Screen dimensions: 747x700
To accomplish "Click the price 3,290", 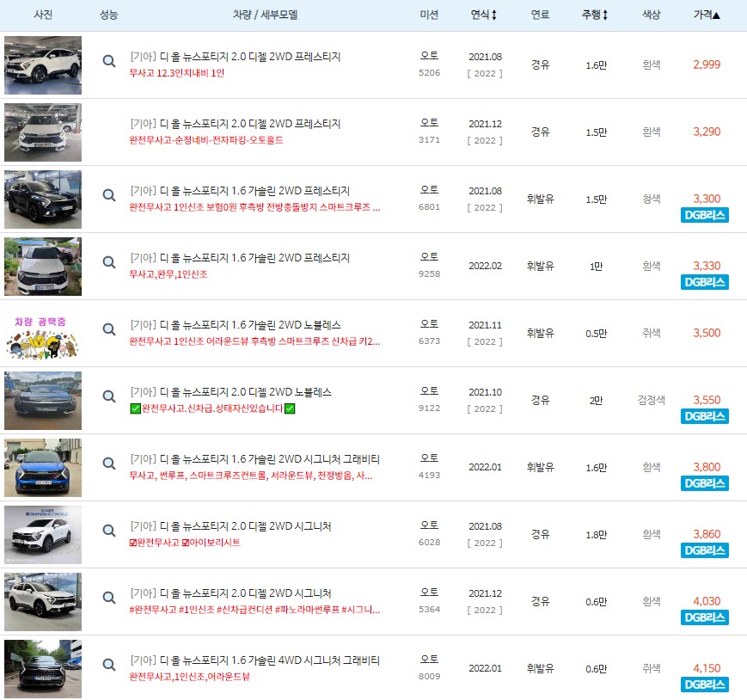I will click(707, 132).
